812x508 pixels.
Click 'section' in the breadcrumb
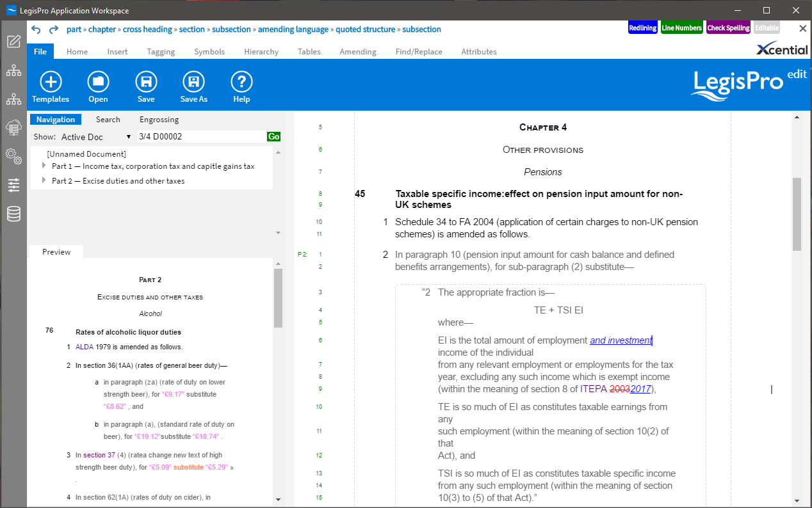pyautogui.click(x=192, y=29)
